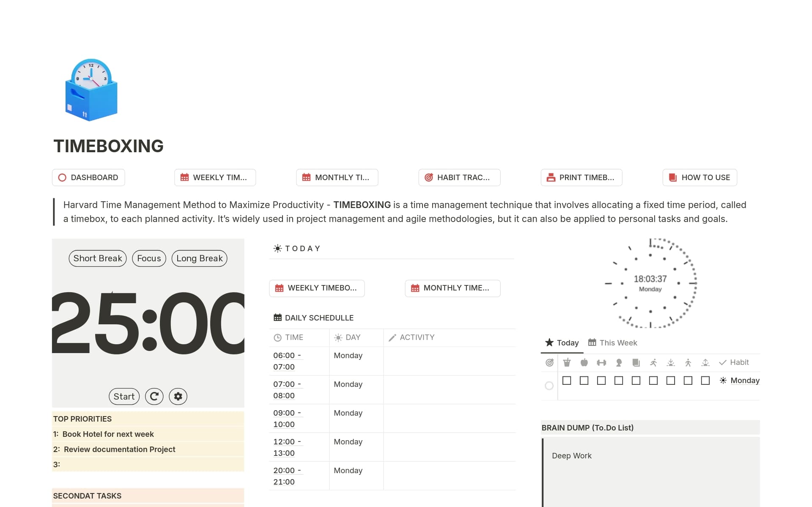Check the book habit checkbox for Monday
Image resolution: width=812 pixels, height=507 pixels.
tap(636, 381)
